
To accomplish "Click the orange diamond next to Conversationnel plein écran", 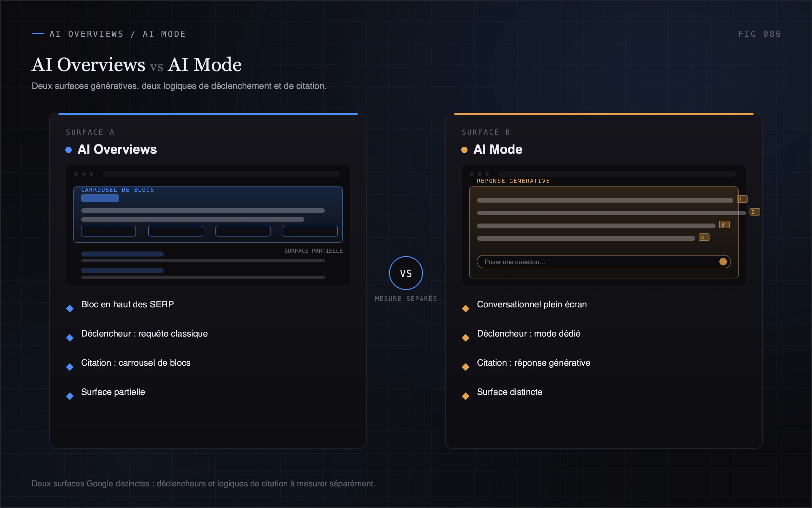I will point(465,308).
